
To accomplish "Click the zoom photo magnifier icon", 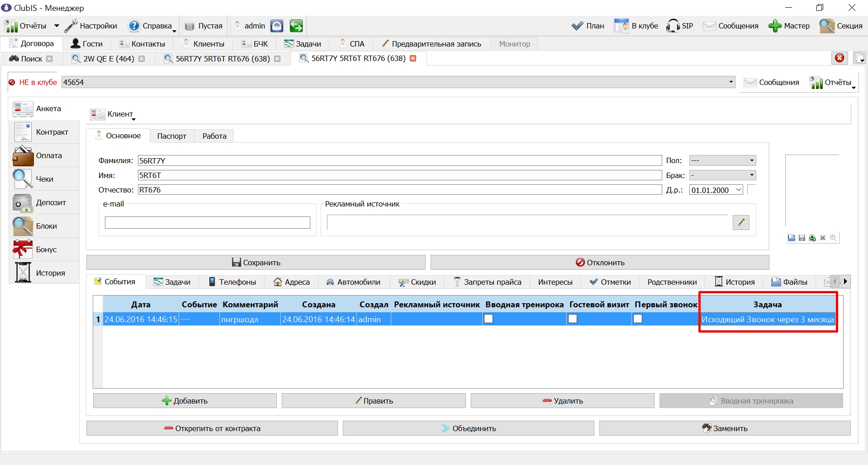I will coord(833,238).
